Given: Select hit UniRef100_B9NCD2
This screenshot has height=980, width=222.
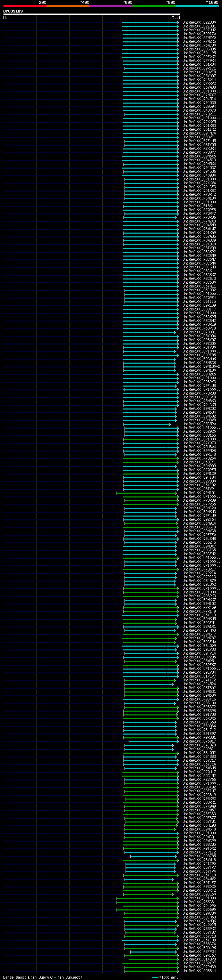Looking at the screenshot, I should pyautogui.click(x=199, y=408).
